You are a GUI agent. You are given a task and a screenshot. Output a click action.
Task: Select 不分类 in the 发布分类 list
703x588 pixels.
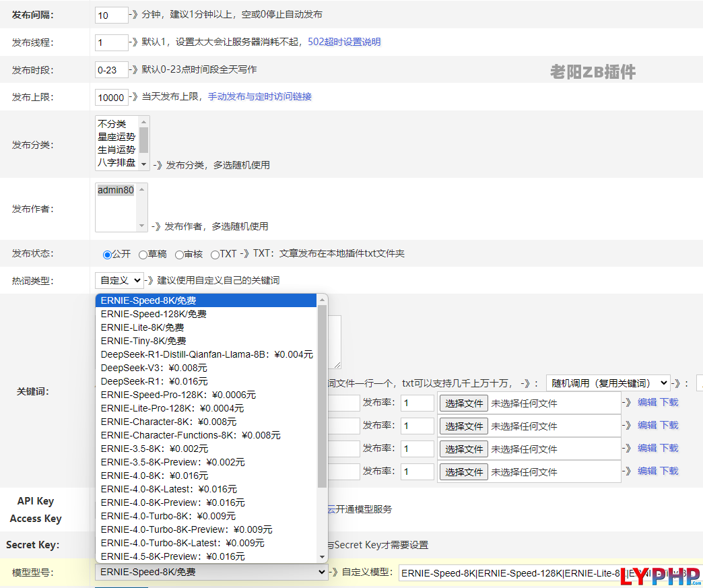click(x=116, y=124)
